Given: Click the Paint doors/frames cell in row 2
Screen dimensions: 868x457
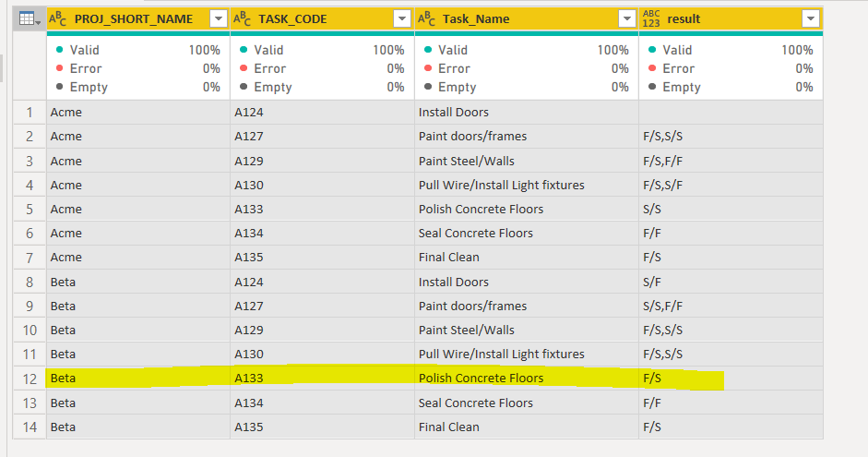Looking at the screenshot, I should point(527,137).
